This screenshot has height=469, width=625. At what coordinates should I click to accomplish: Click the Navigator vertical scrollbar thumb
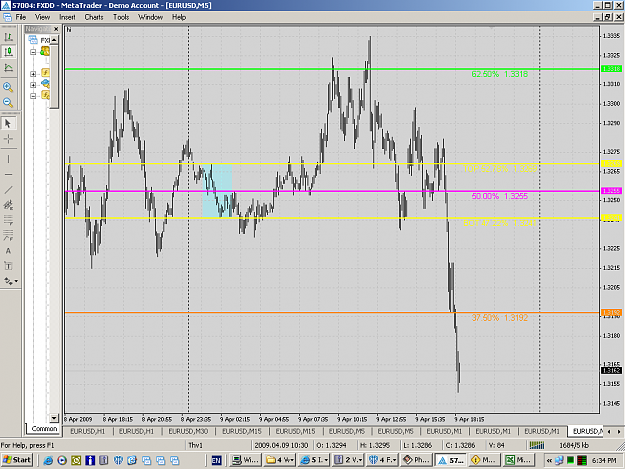click(x=54, y=76)
